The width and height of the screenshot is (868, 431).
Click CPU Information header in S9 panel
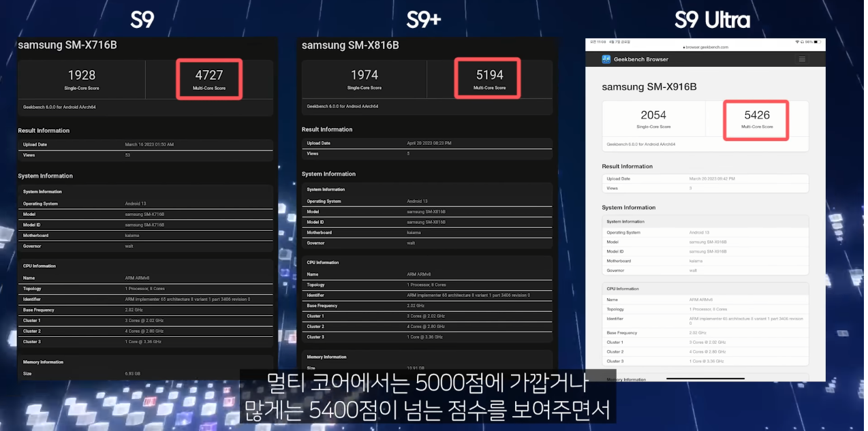point(40,266)
